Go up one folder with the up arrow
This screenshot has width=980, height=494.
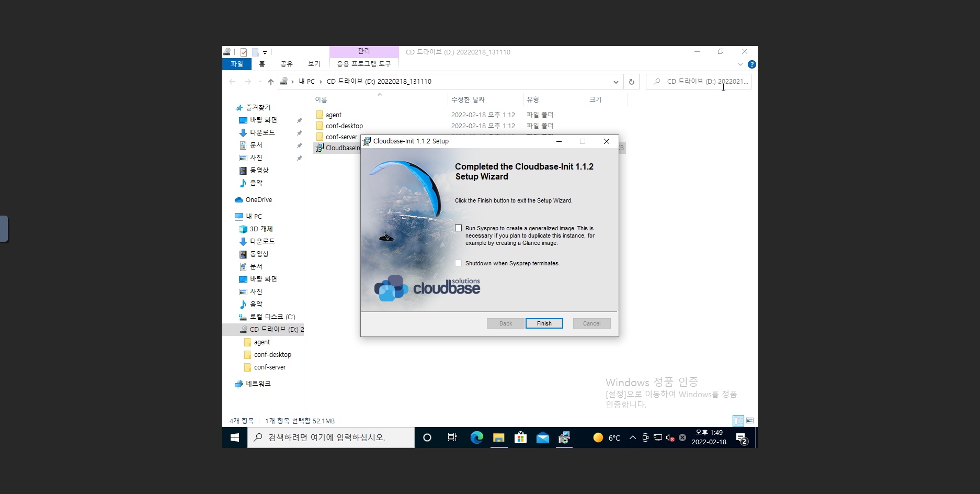pyautogui.click(x=270, y=82)
